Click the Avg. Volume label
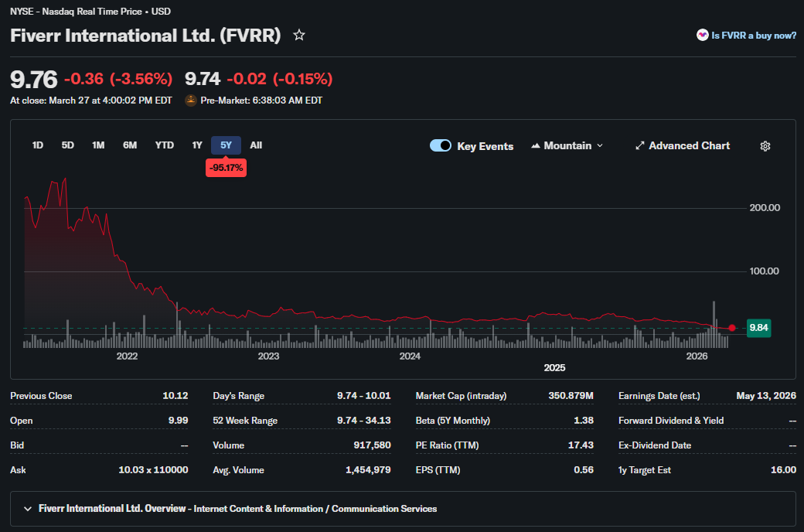The width and height of the screenshot is (804, 532). (x=238, y=470)
